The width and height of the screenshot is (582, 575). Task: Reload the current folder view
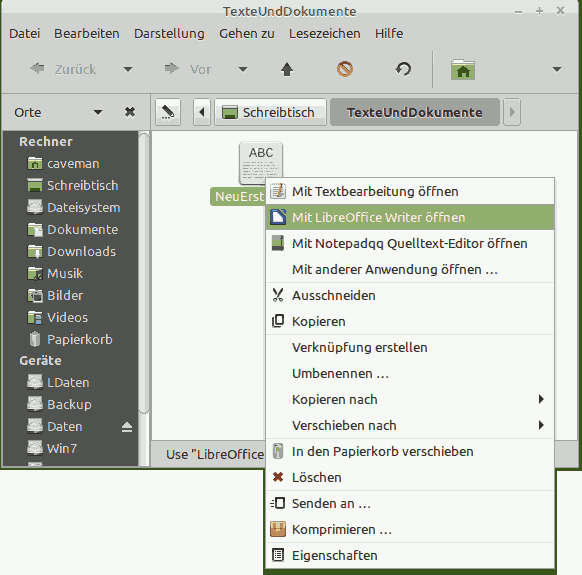[403, 69]
